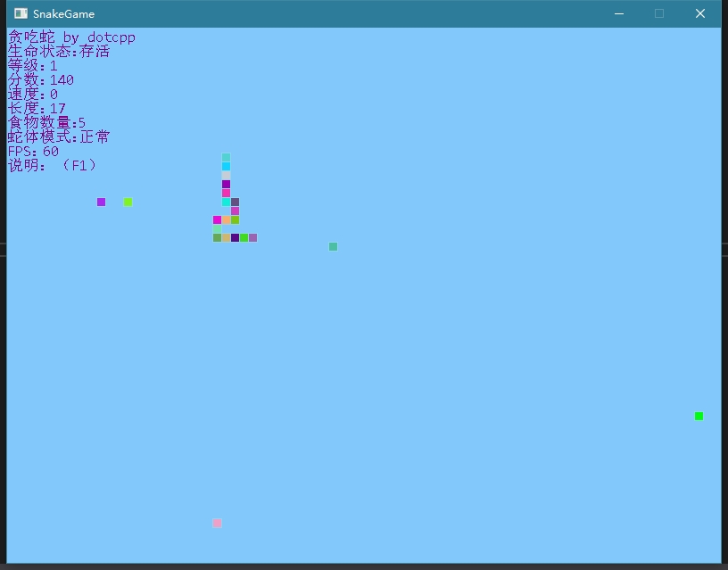728x570 pixels.
Task: Click the snake's dark indigo segment on bottom row
Action: pos(235,237)
